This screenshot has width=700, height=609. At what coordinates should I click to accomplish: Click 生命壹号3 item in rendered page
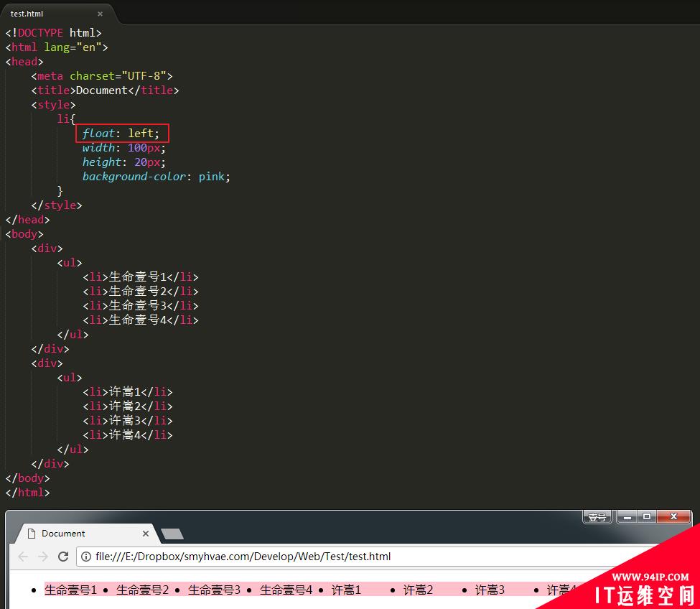point(214,590)
